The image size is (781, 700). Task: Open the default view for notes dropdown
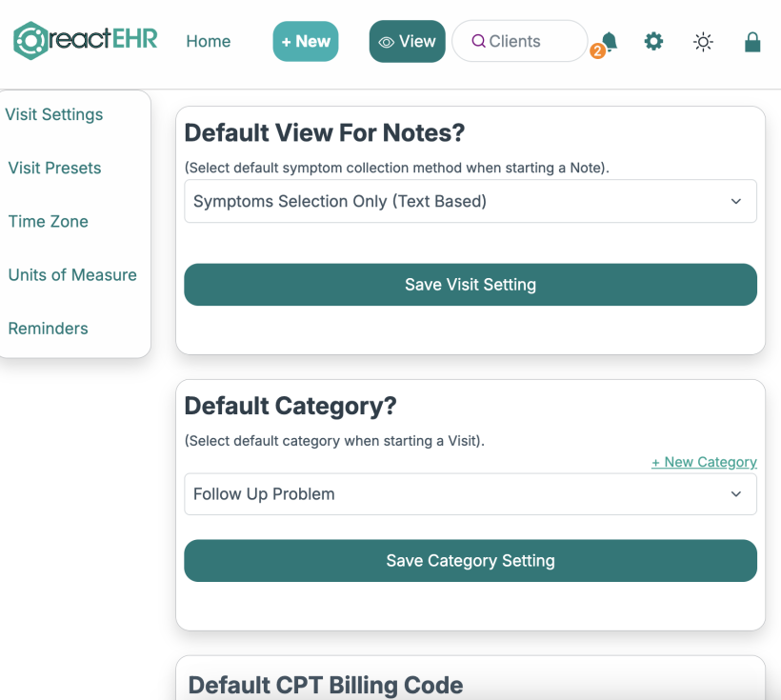tap(471, 201)
